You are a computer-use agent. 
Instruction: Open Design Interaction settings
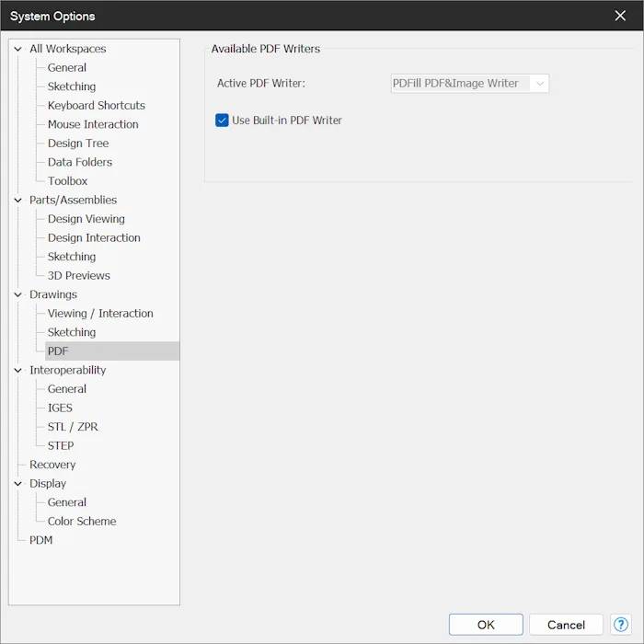[94, 237]
